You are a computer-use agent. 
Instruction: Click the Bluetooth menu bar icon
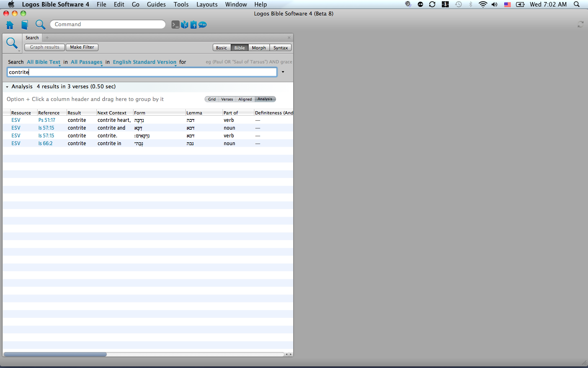[470, 4]
